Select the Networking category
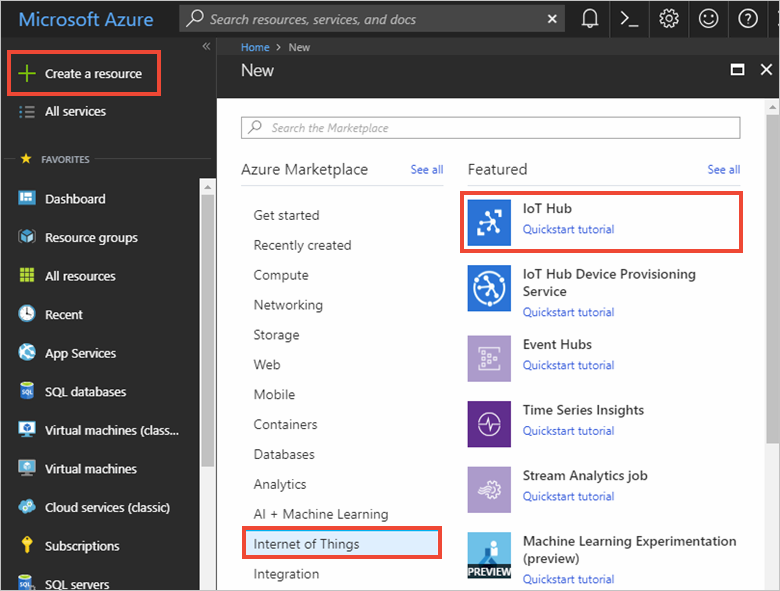Viewport: 780px width, 591px height. pyautogui.click(x=288, y=305)
